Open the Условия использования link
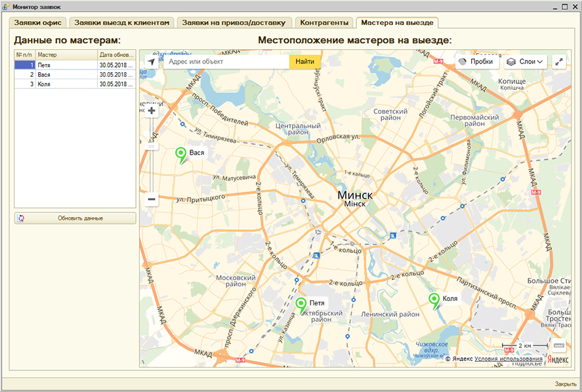582x392 pixels. click(x=509, y=359)
